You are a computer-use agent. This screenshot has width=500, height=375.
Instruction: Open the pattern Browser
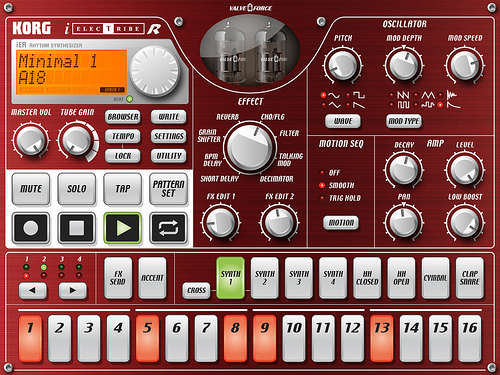click(123, 117)
